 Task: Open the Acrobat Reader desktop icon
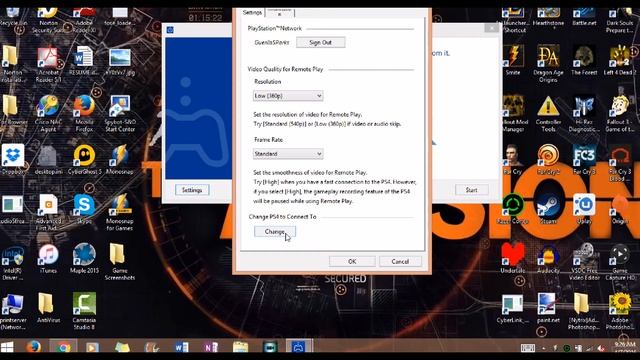pyautogui.click(x=48, y=63)
